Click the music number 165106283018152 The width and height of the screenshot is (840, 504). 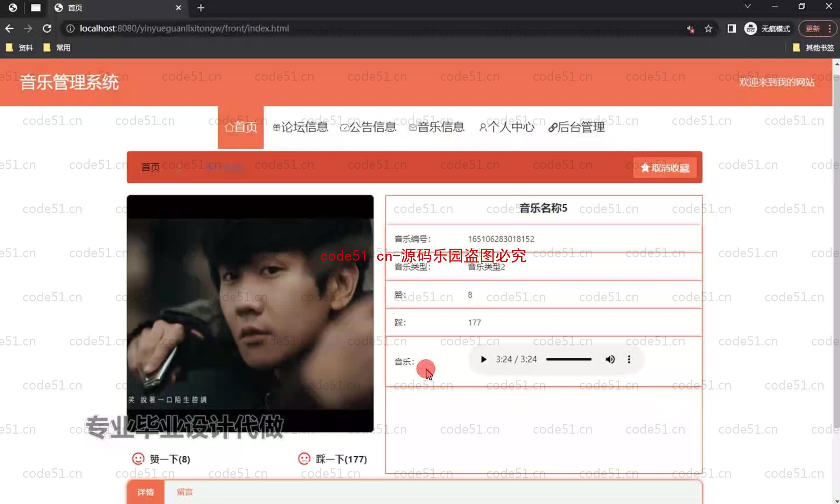coord(501,239)
